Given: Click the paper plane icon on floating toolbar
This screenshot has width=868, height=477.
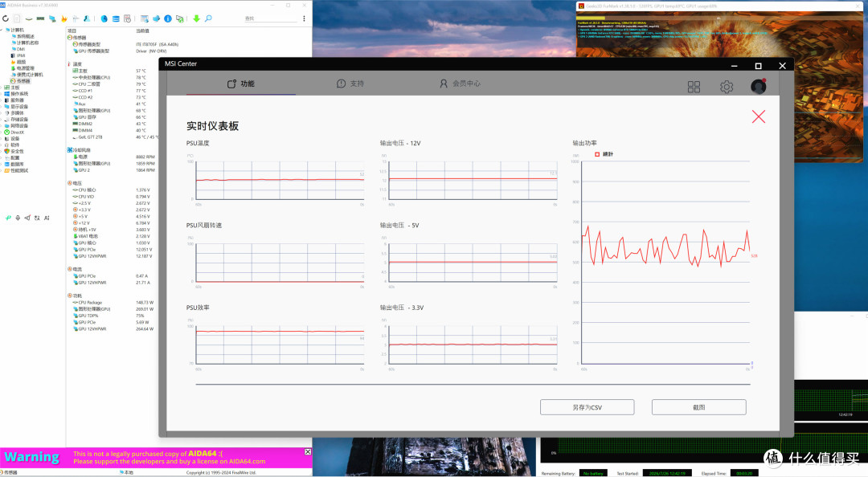Looking at the screenshot, I should click(27, 218).
